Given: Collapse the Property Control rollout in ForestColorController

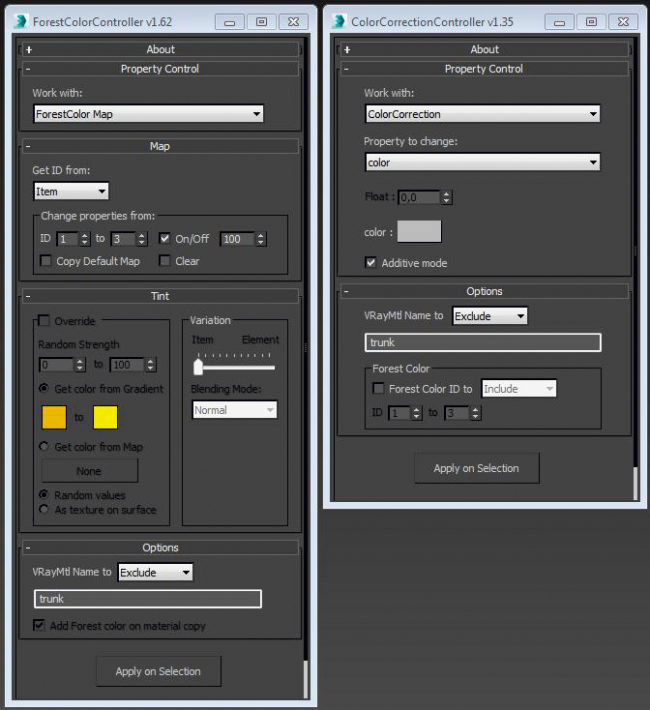Looking at the screenshot, I should pos(160,69).
